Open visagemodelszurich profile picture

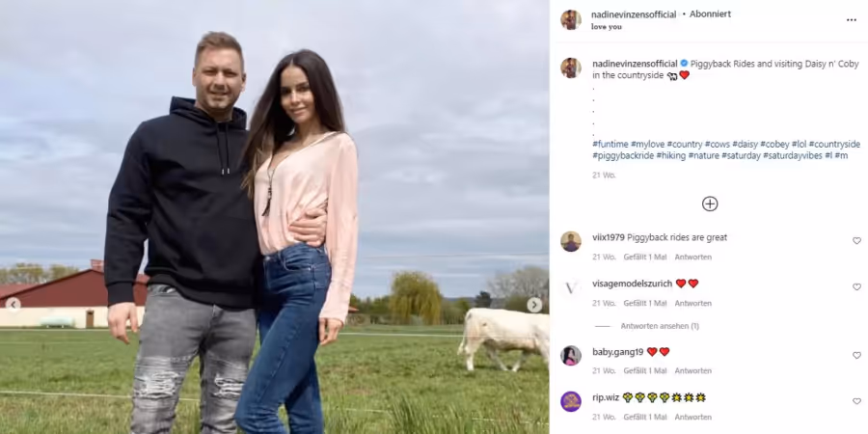click(571, 287)
